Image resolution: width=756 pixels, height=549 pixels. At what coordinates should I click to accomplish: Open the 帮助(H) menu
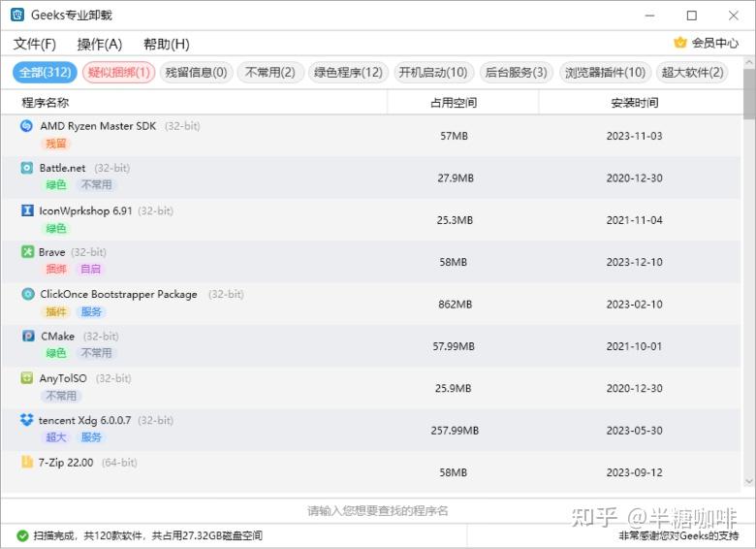(x=167, y=45)
